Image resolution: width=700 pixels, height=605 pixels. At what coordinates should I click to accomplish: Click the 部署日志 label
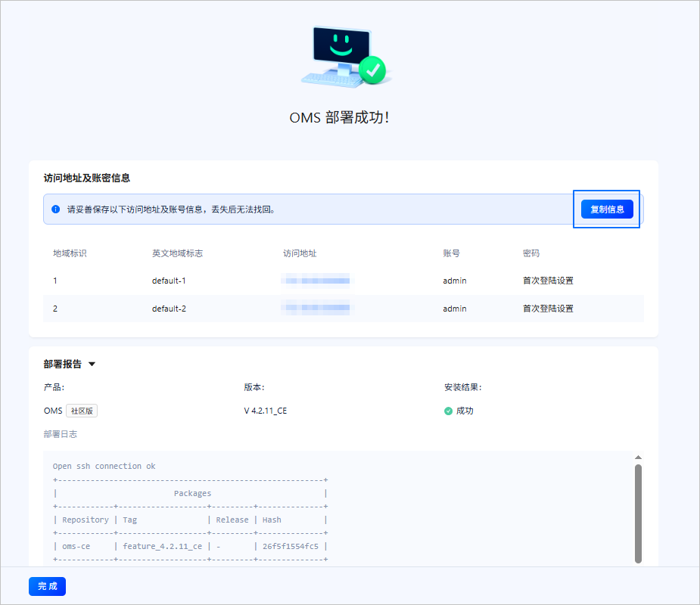(61, 434)
